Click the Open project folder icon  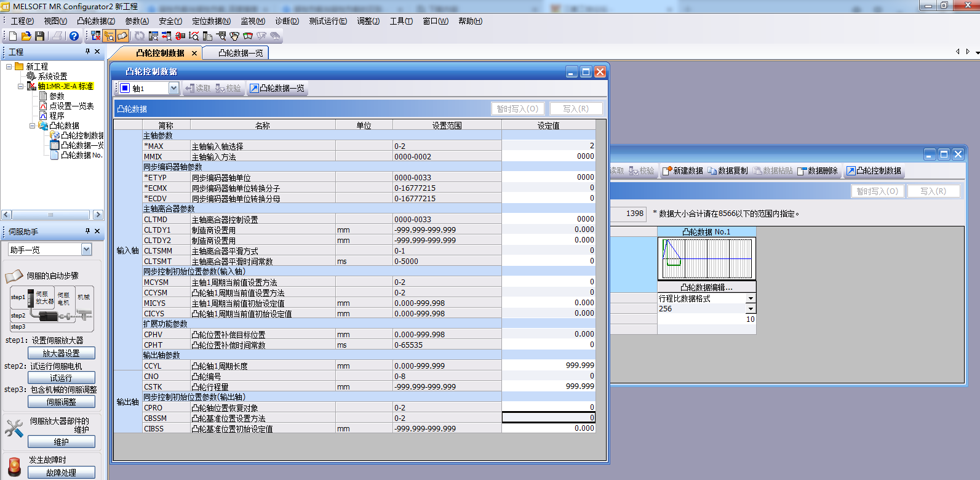point(26,36)
